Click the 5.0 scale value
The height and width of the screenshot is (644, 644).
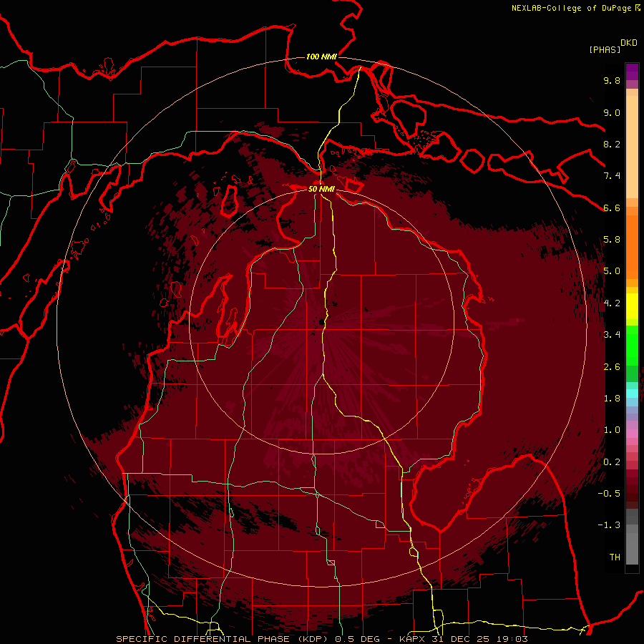coord(612,271)
